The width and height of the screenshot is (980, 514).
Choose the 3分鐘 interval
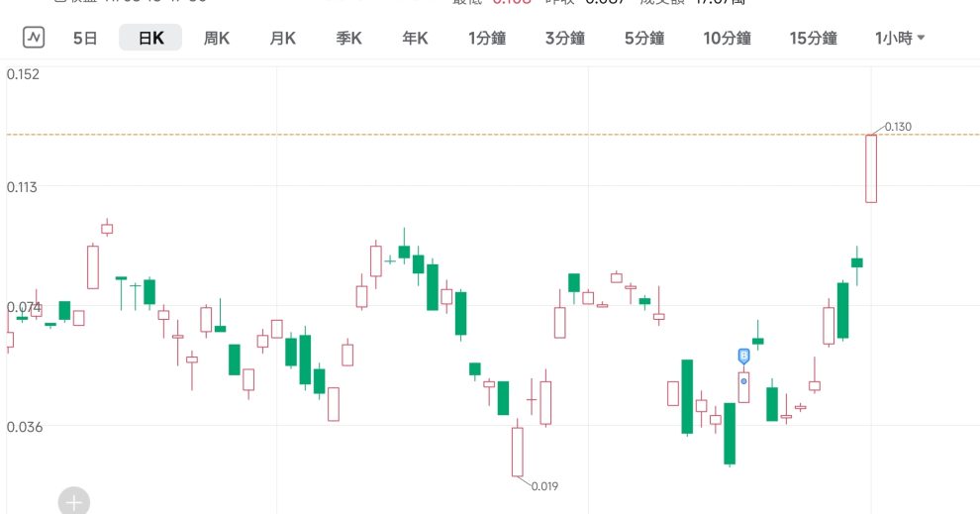pyautogui.click(x=564, y=39)
